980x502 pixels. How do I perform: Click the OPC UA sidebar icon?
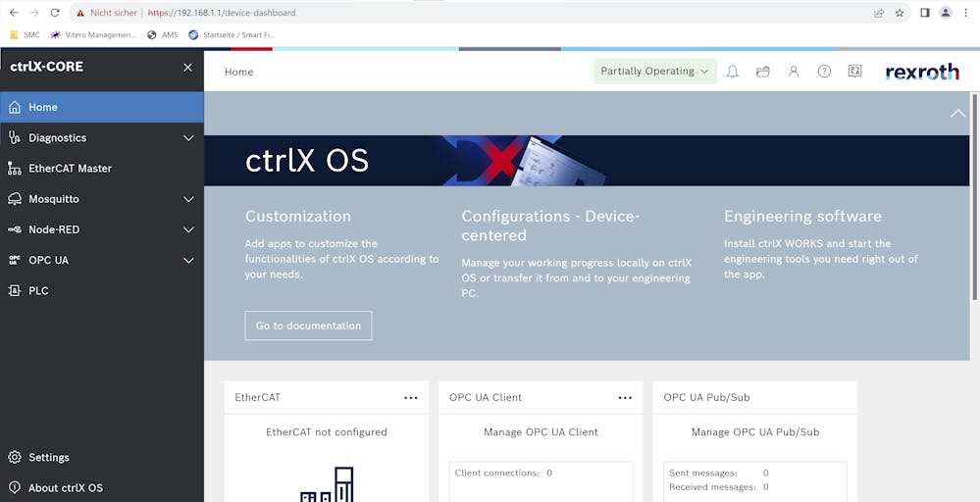tap(15, 261)
